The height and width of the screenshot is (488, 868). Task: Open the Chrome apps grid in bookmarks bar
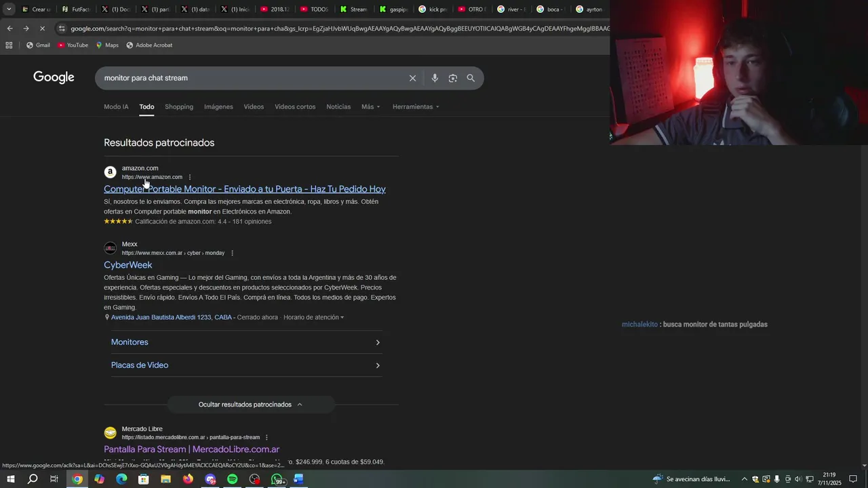click(9, 45)
